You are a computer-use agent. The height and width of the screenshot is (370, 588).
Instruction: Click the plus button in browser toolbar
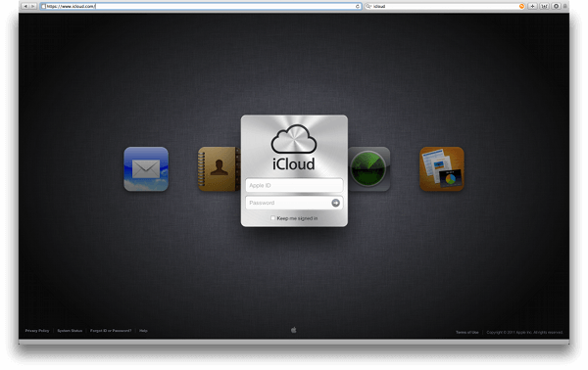tap(532, 6)
